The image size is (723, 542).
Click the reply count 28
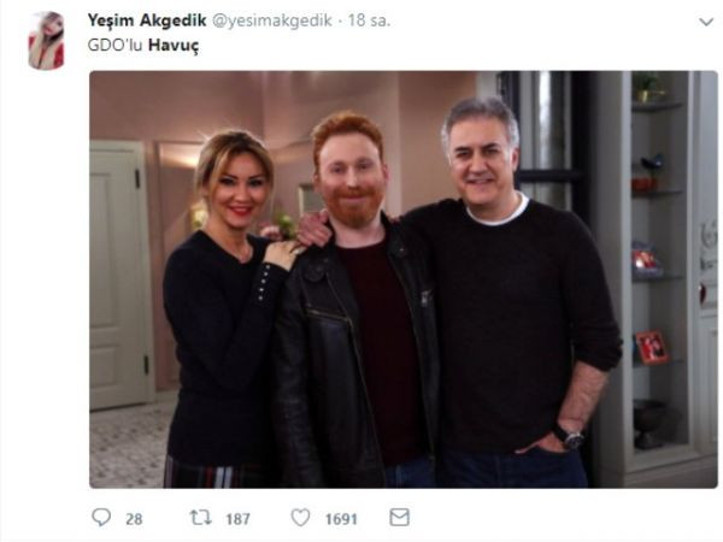[x=134, y=519]
